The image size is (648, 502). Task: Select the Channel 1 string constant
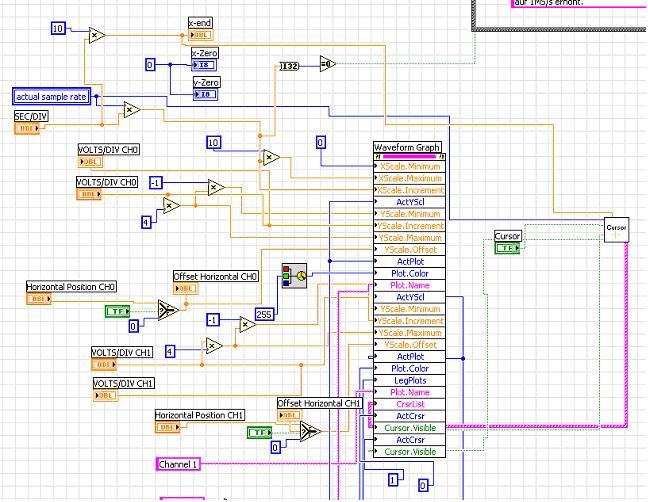(x=178, y=464)
